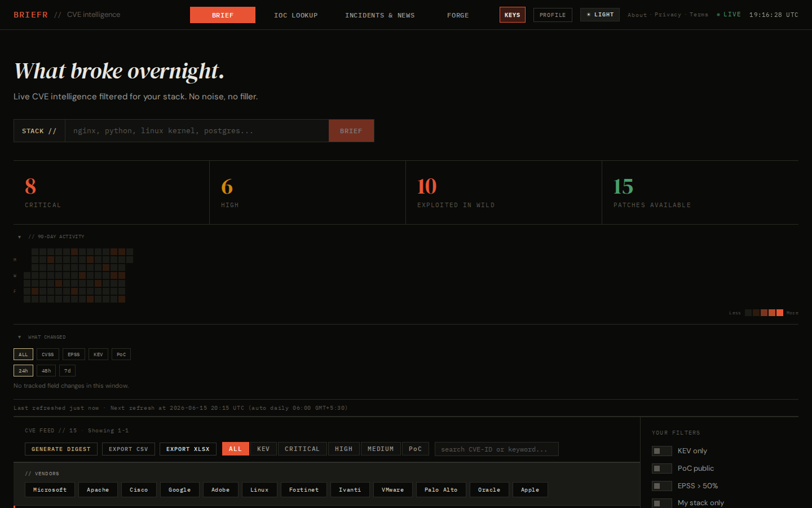
Task: Filter changes by EPSS
Action: [74, 354]
